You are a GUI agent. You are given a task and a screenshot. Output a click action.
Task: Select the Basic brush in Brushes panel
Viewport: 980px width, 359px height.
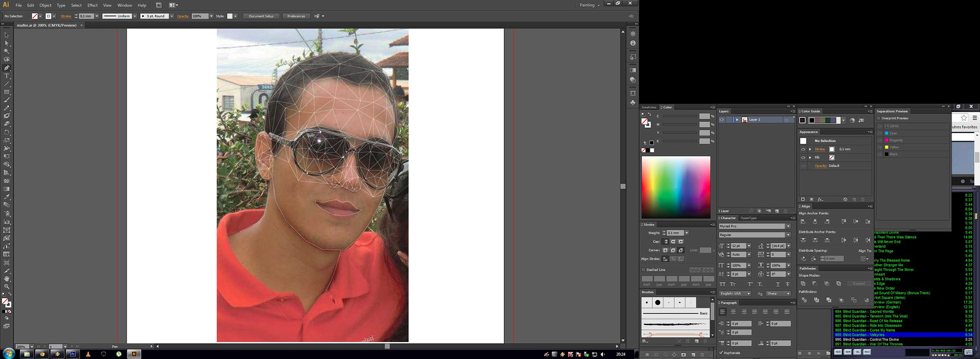click(x=675, y=313)
